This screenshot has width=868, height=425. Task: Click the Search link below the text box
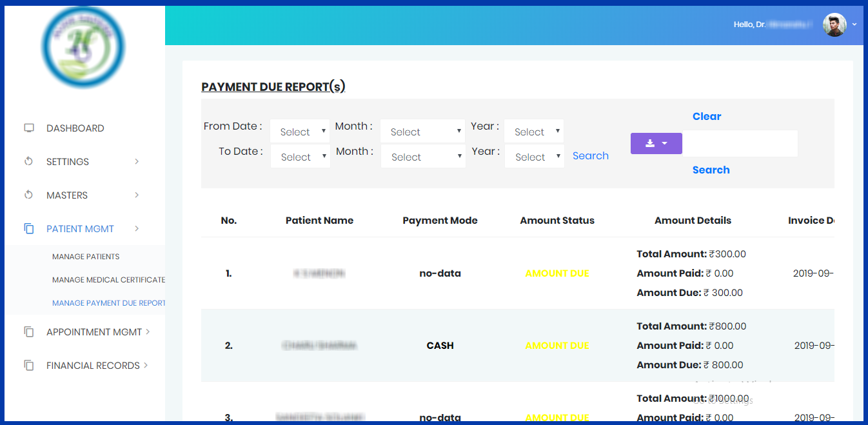711,170
